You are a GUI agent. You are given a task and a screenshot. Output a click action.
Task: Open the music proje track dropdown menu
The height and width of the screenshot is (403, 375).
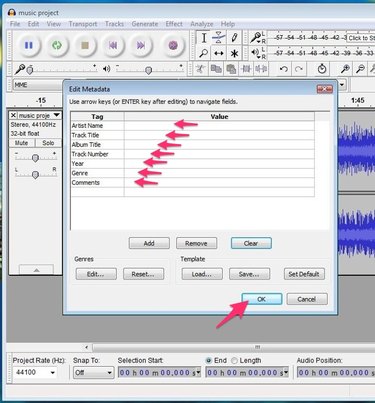(57, 115)
